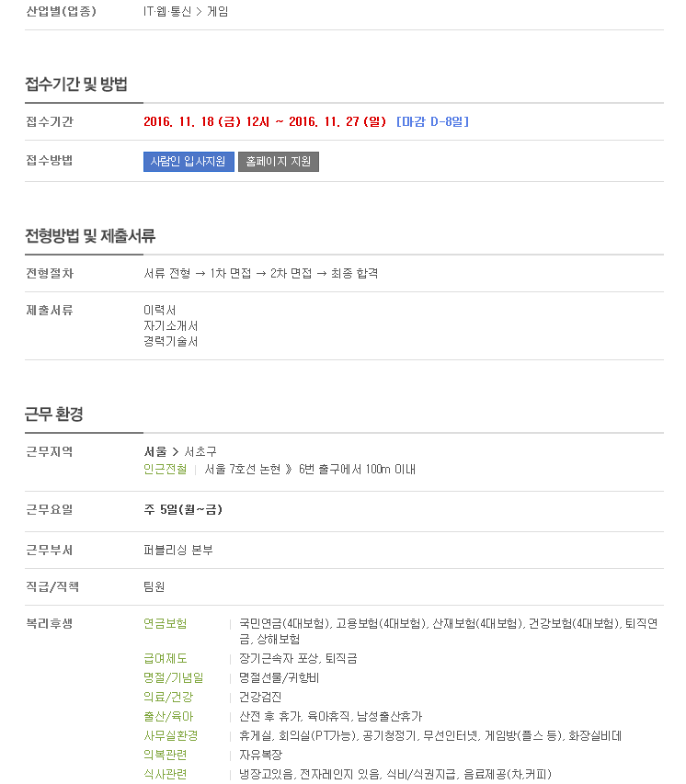Select the 마감 D-8일 deadline text

tap(432, 121)
